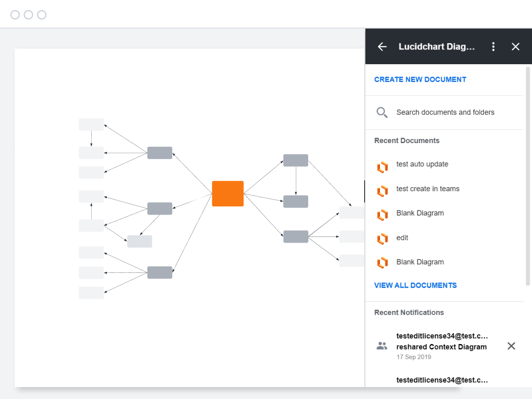This screenshot has height=399, width=532.
Task: Open the test auto update document
Action: point(422,164)
